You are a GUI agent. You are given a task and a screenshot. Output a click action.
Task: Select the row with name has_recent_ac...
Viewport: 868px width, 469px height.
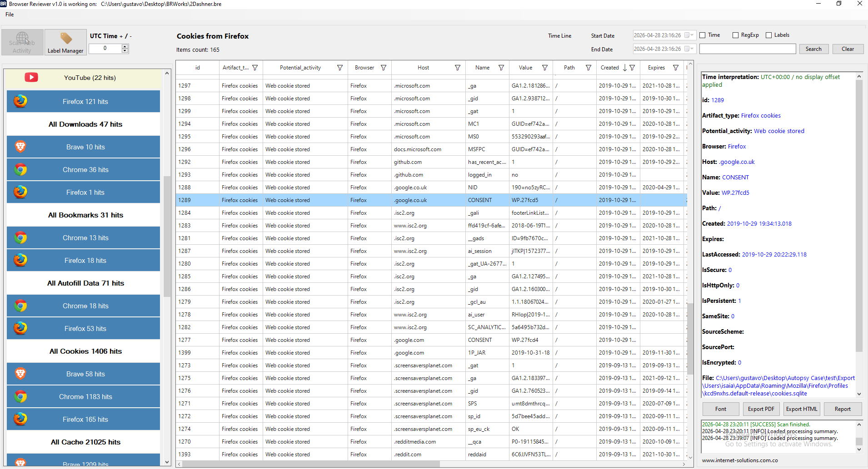click(431, 162)
